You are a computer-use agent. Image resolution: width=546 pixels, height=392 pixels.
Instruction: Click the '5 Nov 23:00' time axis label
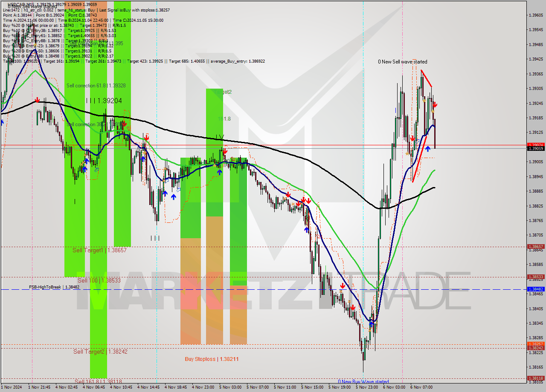[367, 387]
